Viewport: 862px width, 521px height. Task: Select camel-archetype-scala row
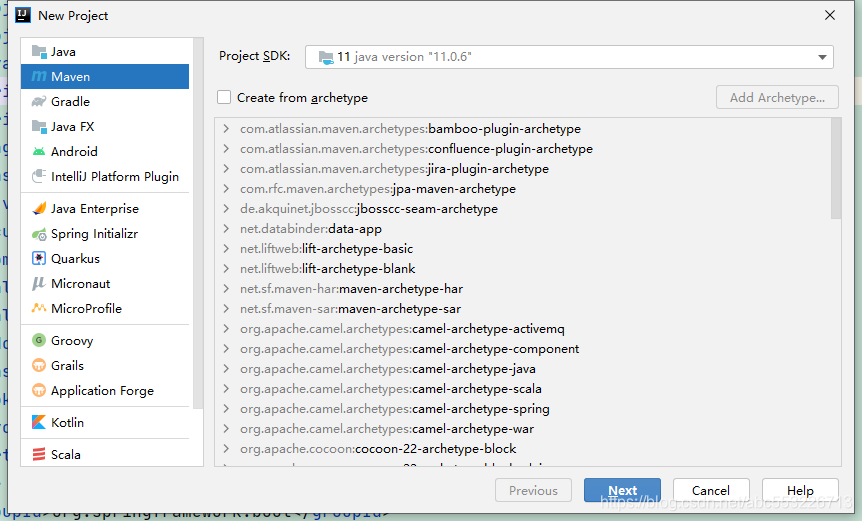coord(390,389)
